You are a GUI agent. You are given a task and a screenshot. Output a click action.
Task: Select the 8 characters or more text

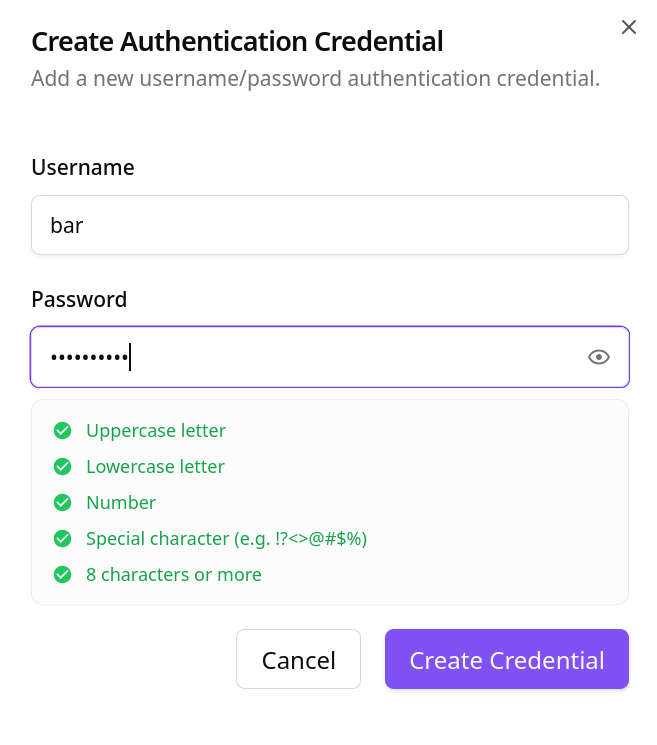[174, 575]
